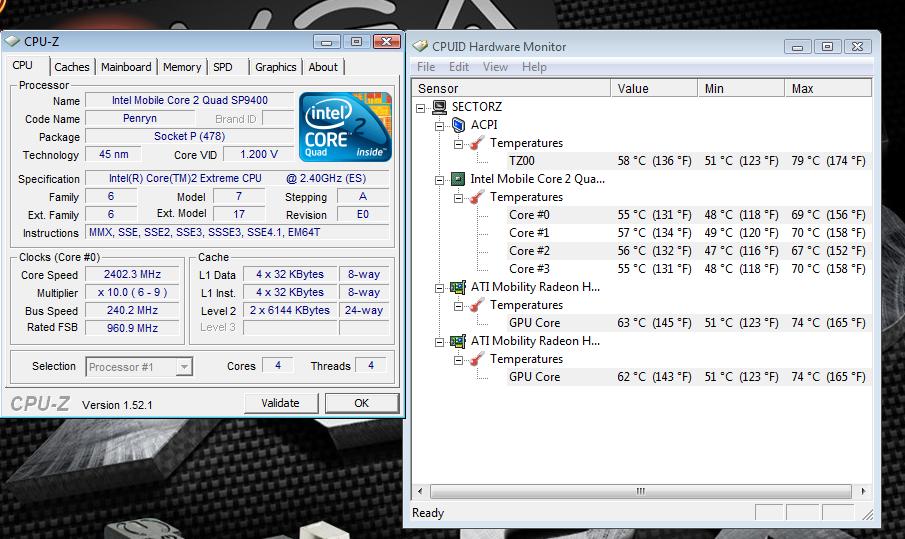The height and width of the screenshot is (539, 905).
Task: Click first ATI Mobility Radeon card icon
Action: 458,287
